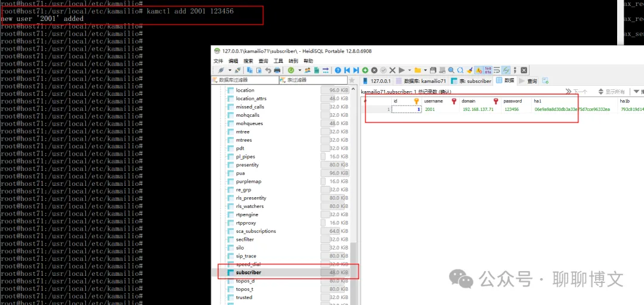Sort by the id column header
Viewport: 644px width, 305px height.
coord(406,101)
